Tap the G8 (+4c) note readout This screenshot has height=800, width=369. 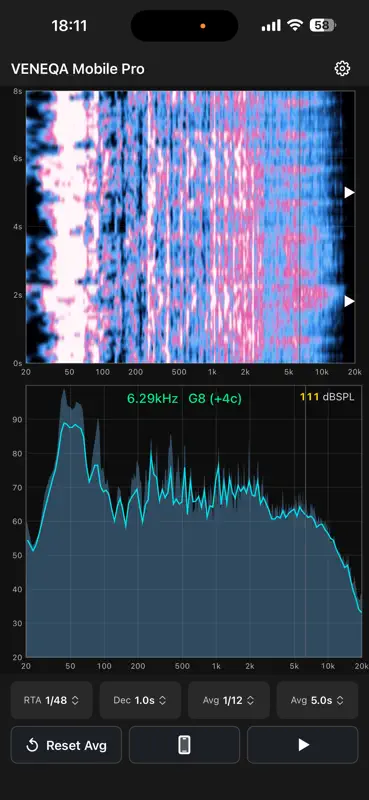click(x=215, y=399)
